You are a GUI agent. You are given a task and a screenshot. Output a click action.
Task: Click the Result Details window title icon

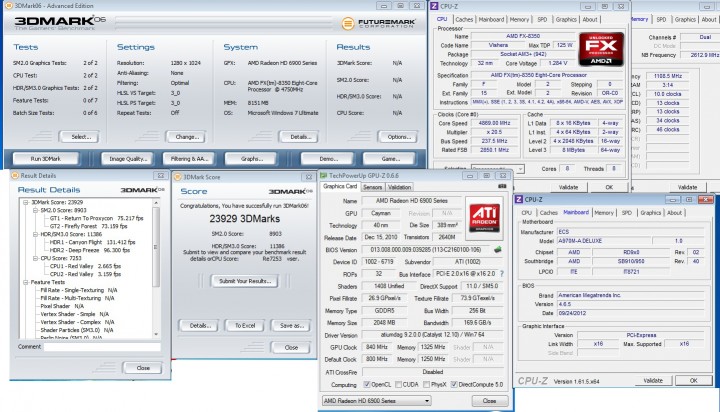click(14, 176)
